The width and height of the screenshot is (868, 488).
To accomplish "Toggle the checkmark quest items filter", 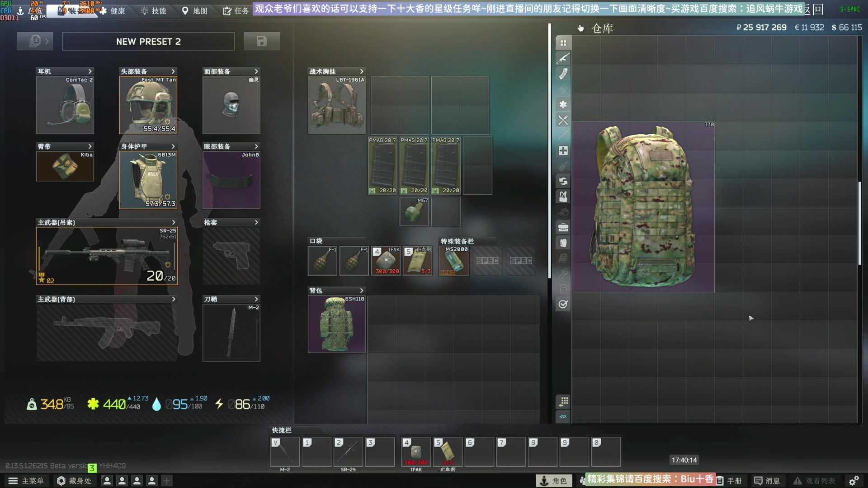I will click(x=563, y=304).
